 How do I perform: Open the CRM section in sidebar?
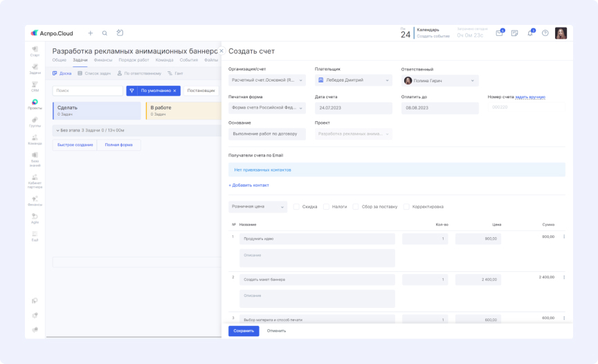tap(35, 85)
